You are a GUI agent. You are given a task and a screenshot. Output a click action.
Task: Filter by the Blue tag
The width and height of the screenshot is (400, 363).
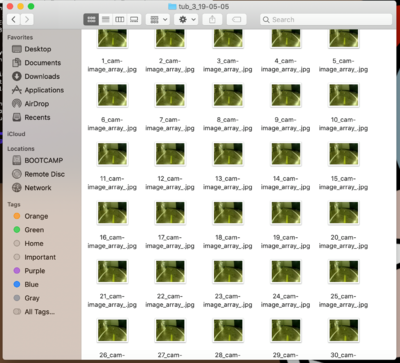coord(26,284)
